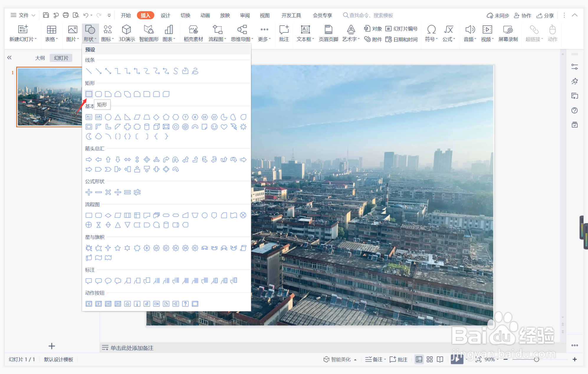The width and height of the screenshot is (588, 374).
Task: Open the 开始 ribbon tab
Action: click(126, 15)
